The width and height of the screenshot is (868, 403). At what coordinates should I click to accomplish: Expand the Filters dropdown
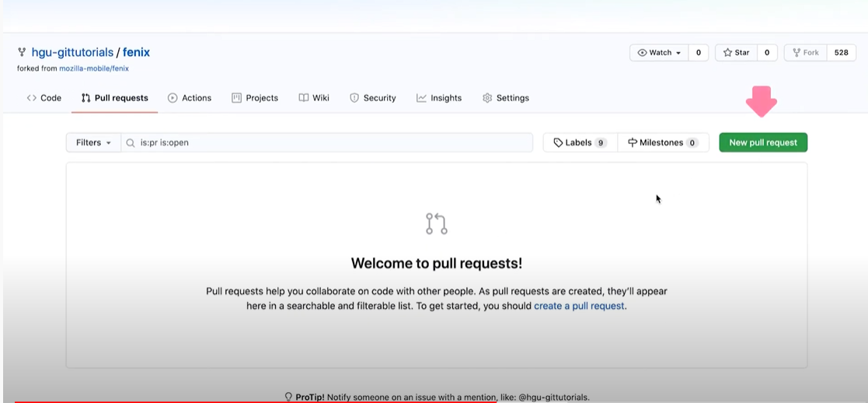pyautogui.click(x=93, y=142)
